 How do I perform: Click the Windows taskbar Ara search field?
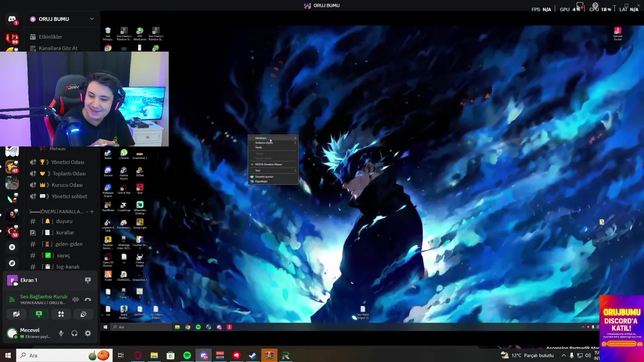point(64,355)
